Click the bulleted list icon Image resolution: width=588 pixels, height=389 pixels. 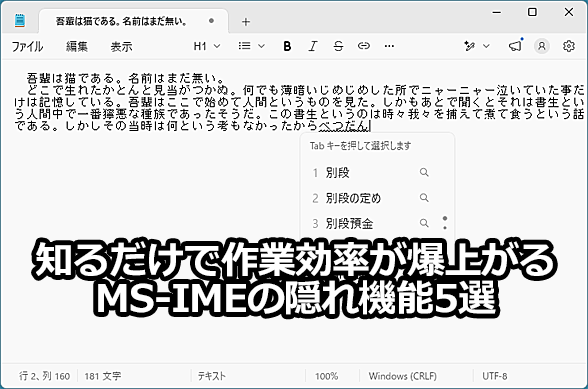(x=244, y=46)
